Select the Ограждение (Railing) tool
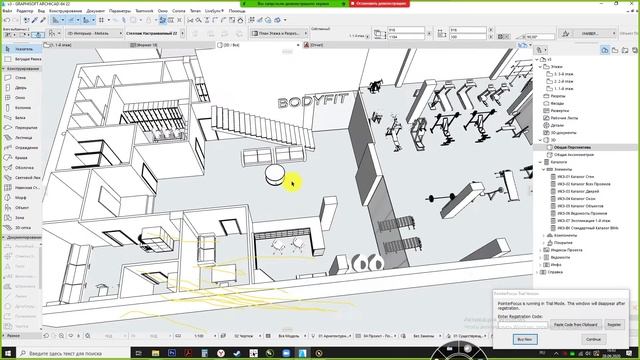Image resolution: width=640 pixels, height=360 pixels. [22, 147]
